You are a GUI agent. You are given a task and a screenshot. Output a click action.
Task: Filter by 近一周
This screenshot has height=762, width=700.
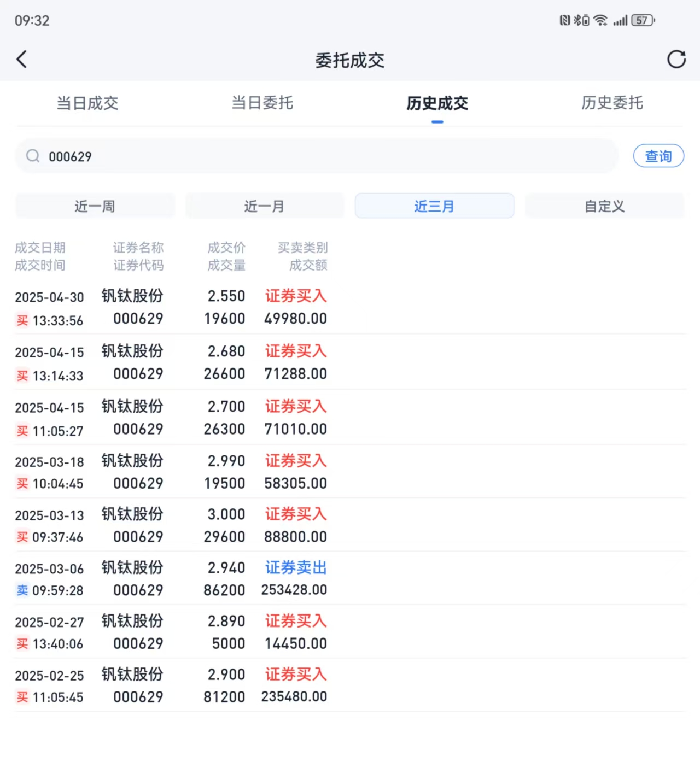click(95, 206)
